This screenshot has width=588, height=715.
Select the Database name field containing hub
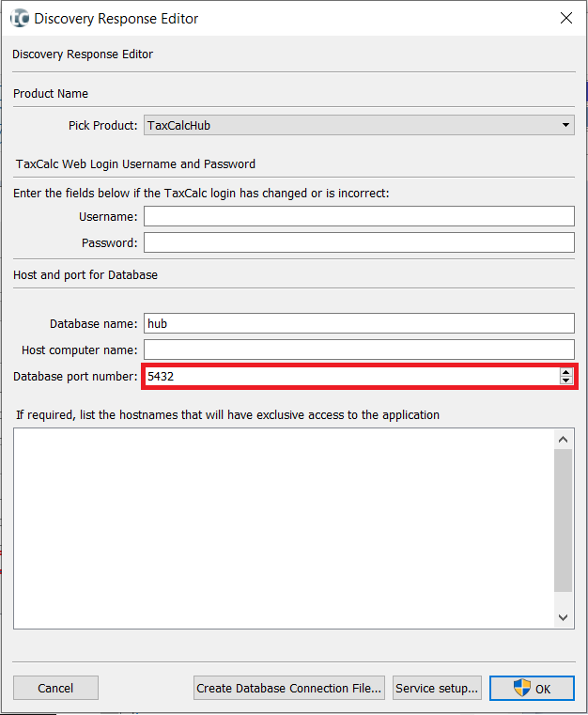[x=358, y=323]
